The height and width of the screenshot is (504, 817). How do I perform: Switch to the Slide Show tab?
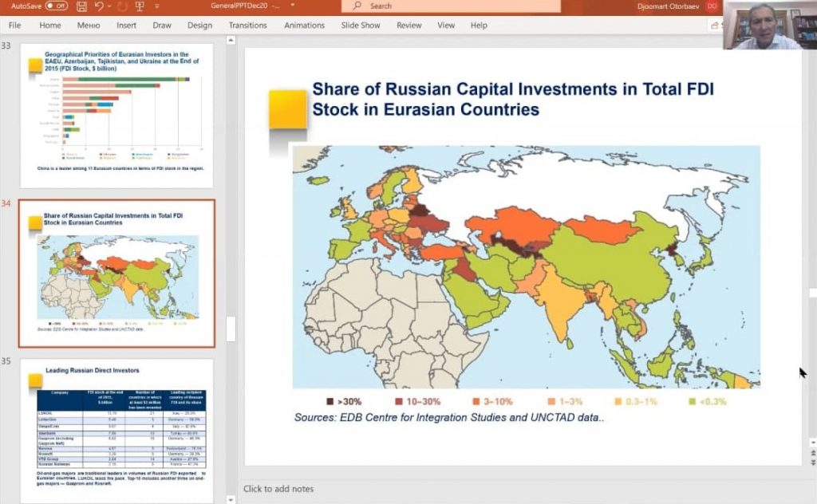tap(361, 26)
